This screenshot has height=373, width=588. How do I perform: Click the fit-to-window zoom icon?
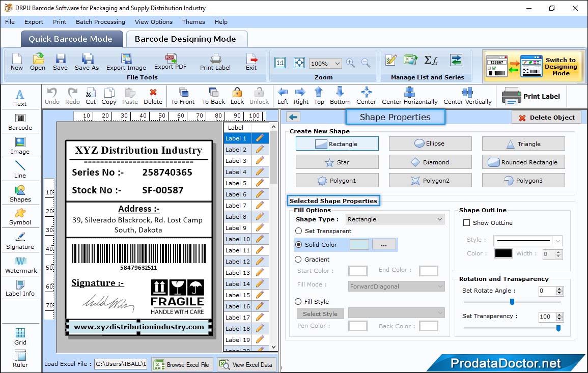tap(299, 63)
